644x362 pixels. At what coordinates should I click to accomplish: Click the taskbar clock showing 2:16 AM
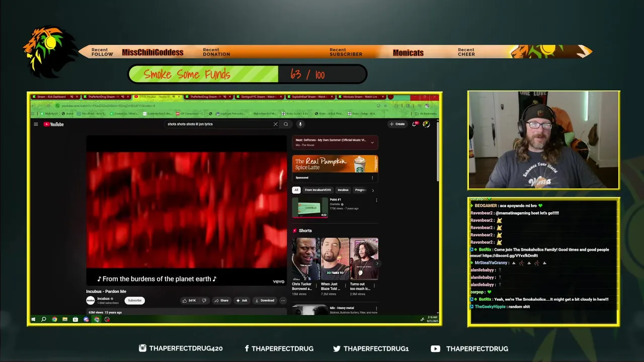[433, 319]
